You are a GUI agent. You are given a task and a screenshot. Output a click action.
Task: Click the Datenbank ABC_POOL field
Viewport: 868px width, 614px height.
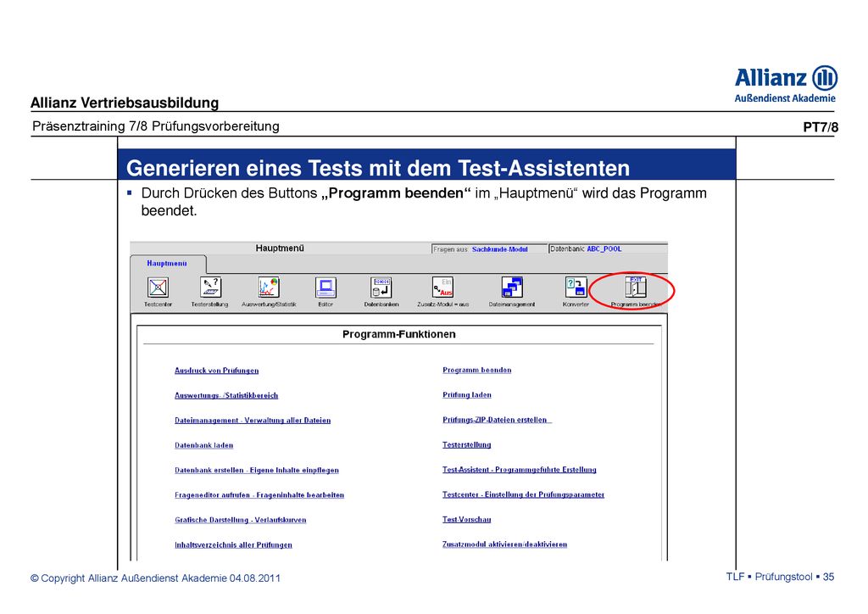pos(607,249)
